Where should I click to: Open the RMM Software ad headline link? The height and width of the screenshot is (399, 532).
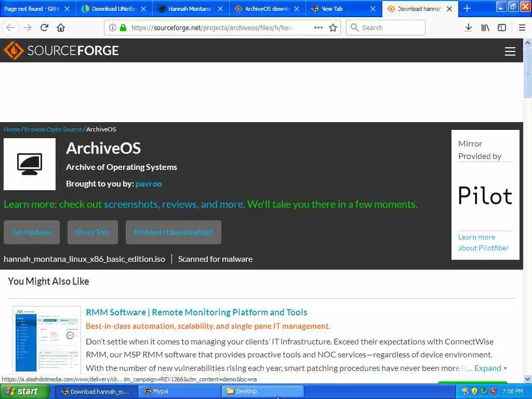tap(196, 312)
